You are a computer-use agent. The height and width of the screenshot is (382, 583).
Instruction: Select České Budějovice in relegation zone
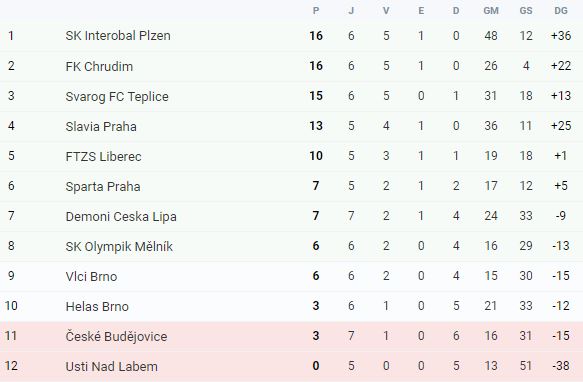tap(116, 336)
